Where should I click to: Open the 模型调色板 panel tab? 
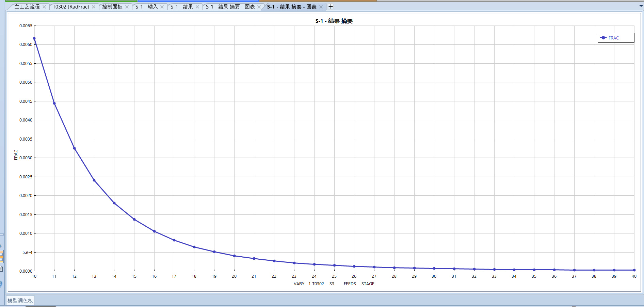click(x=20, y=301)
